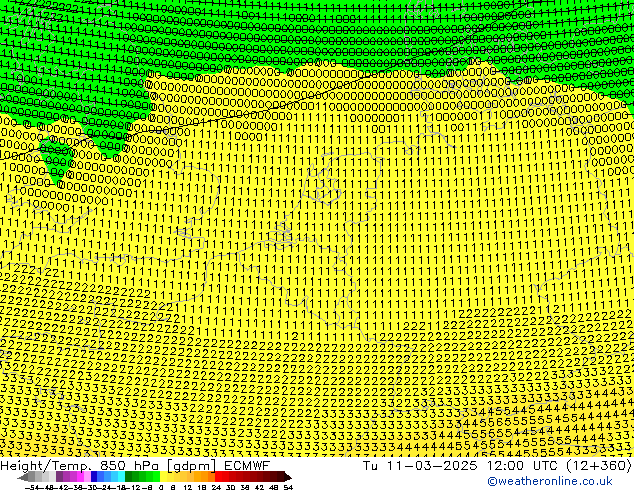Viewport: 634px width, 490px height.
Task: Click the dark brown right arrow end of the color scale
Action: (288, 478)
